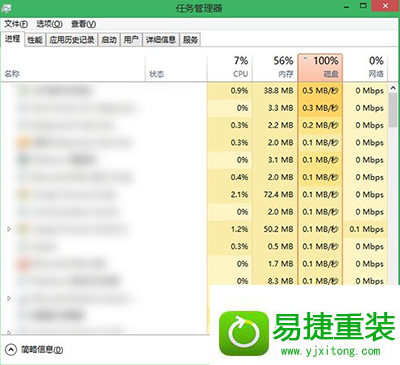
Task: Open the 选项(O) menu
Action: [49, 24]
